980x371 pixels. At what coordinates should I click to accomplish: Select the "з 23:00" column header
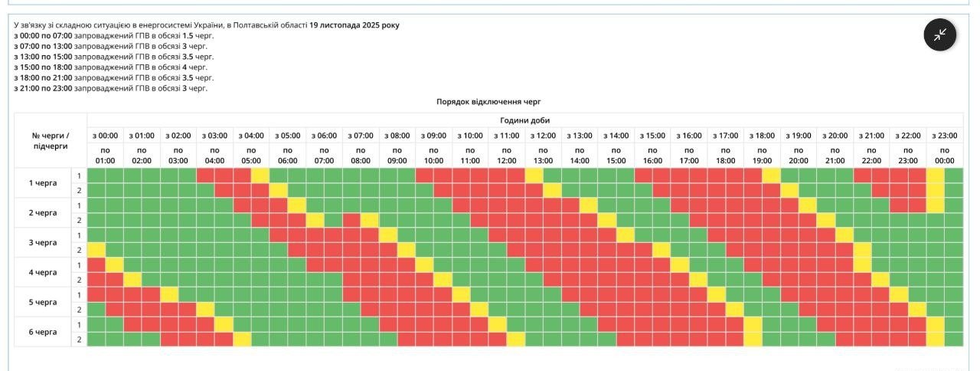click(x=945, y=136)
